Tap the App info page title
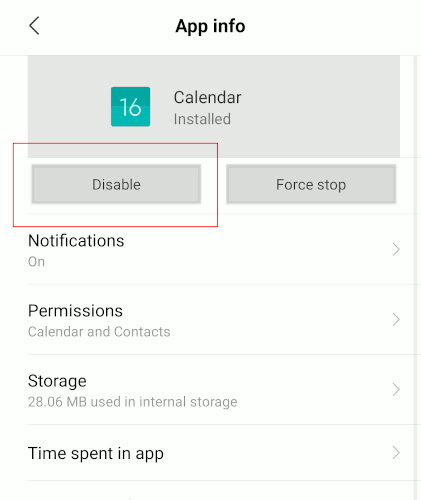 pos(210,26)
